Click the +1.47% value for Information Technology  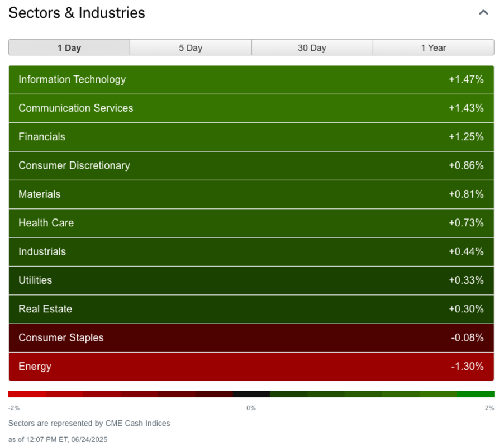coord(466,79)
